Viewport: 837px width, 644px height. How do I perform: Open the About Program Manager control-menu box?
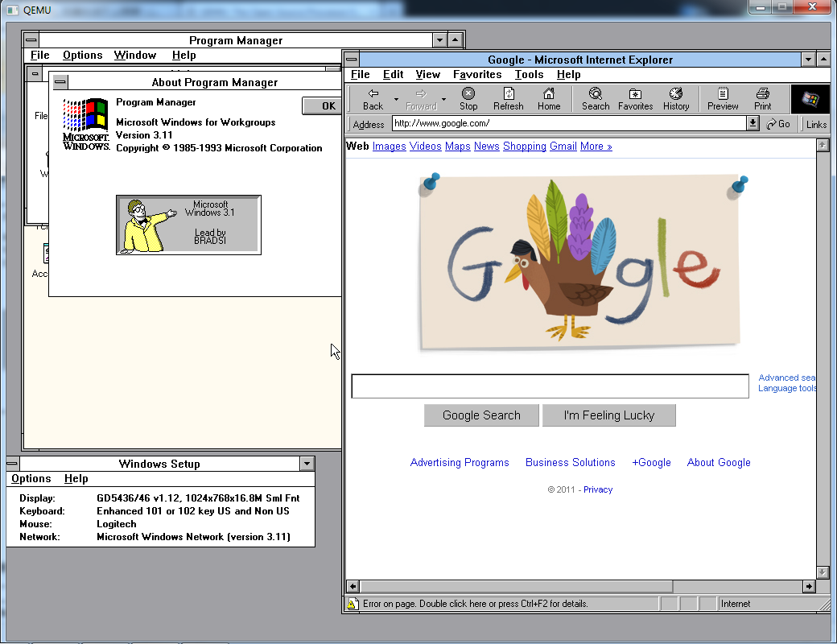tap(60, 82)
